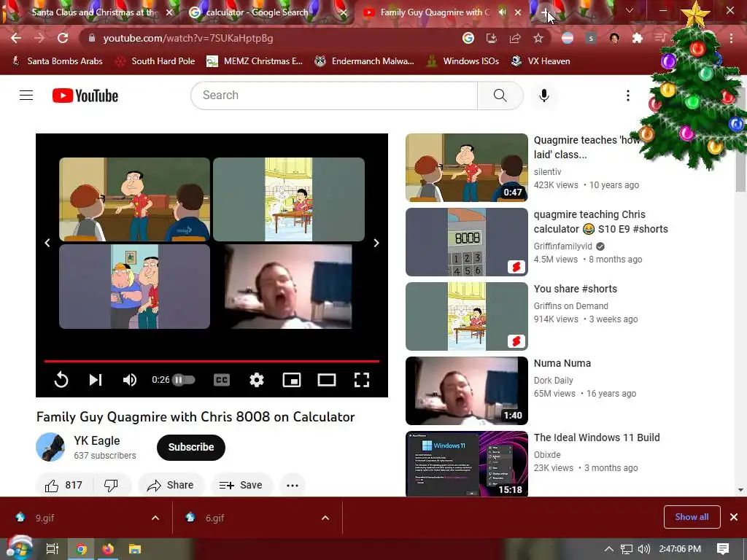
Task: Go to the YouTube home logo
Action: pyautogui.click(x=85, y=96)
